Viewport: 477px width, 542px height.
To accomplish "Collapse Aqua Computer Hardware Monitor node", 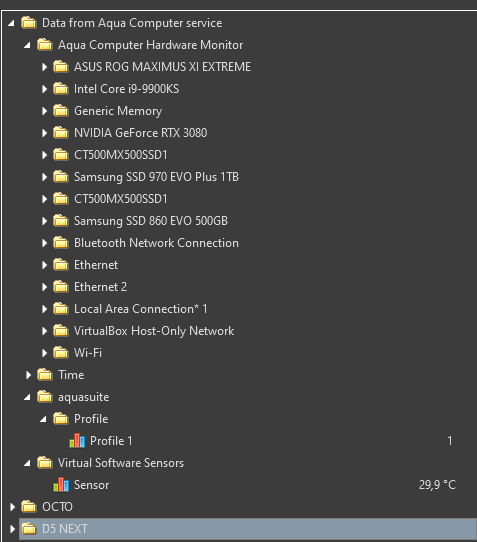I will 27,45.
